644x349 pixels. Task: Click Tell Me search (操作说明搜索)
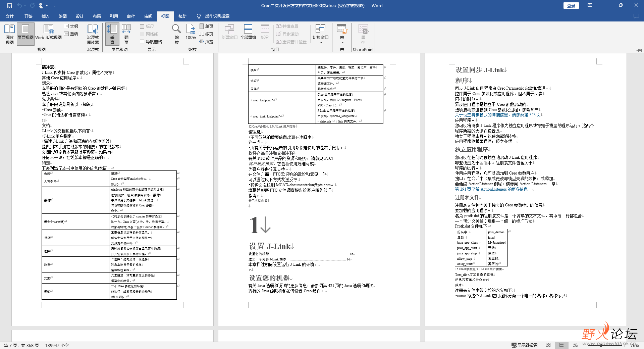(x=213, y=16)
